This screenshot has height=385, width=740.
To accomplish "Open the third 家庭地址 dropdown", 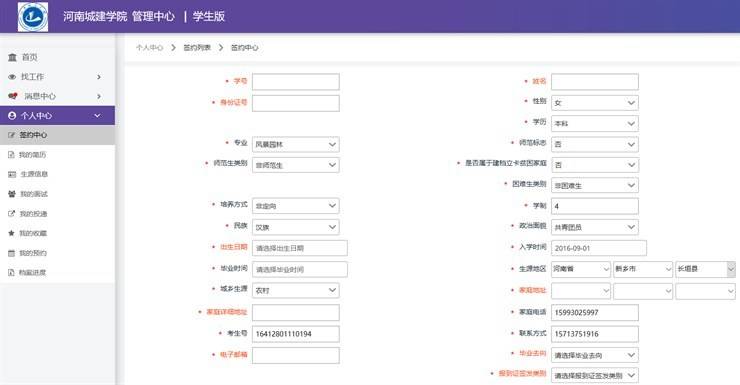I will pos(705,291).
